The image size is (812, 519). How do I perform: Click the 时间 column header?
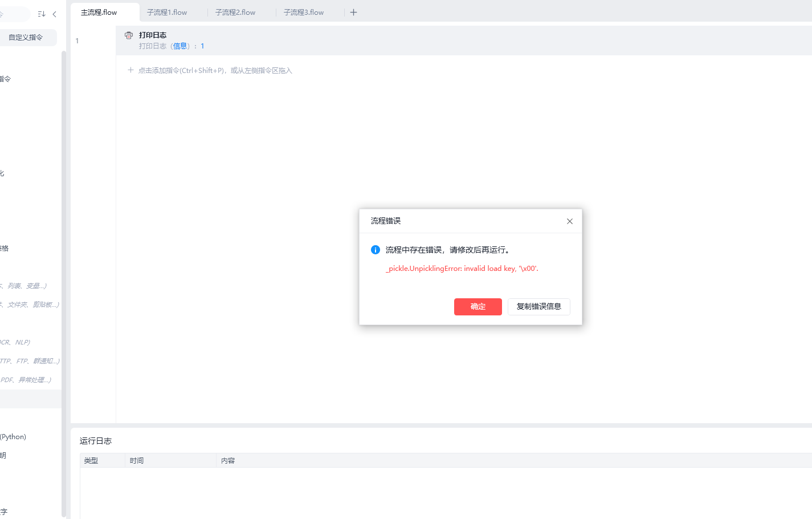click(137, 460)
